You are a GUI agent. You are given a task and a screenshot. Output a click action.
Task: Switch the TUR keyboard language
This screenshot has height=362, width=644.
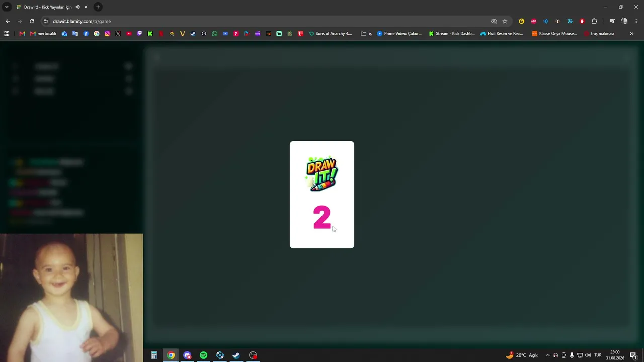[598, 355]
